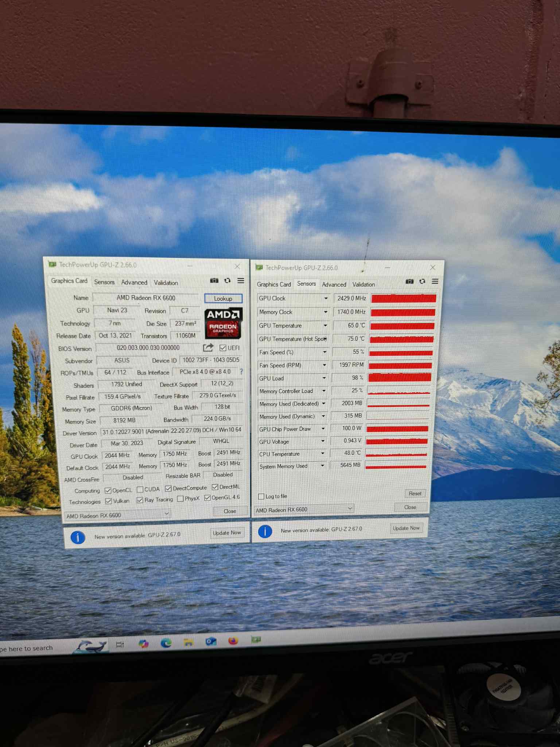
Task: Click Close button in left GPU-Z window
Action: (230, 511)
